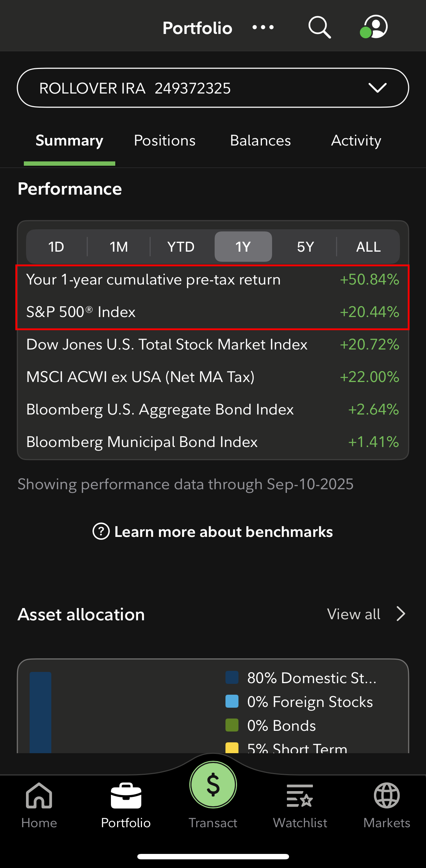Tap the View all chevron arrow
The image size is (426, 868).
[x=401, y=614]
